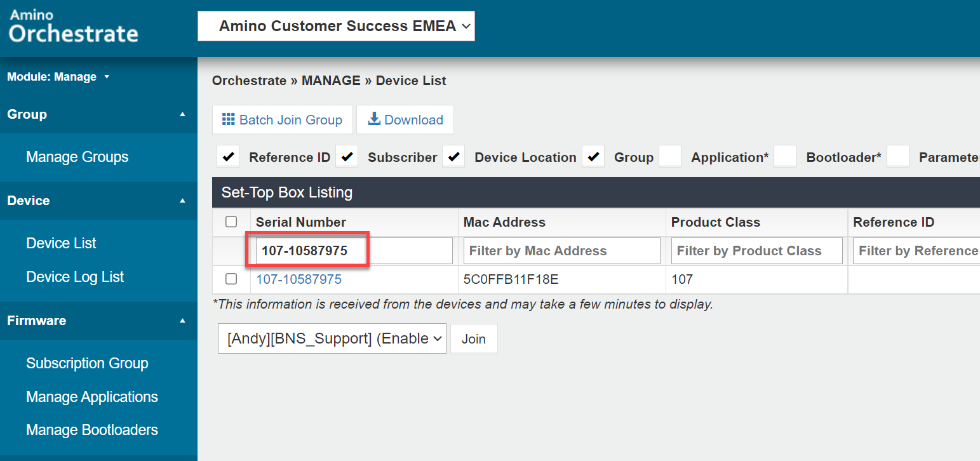Check the Parameter column checkbox
This screenshot has height=461, width=980.
coord(898,157)
